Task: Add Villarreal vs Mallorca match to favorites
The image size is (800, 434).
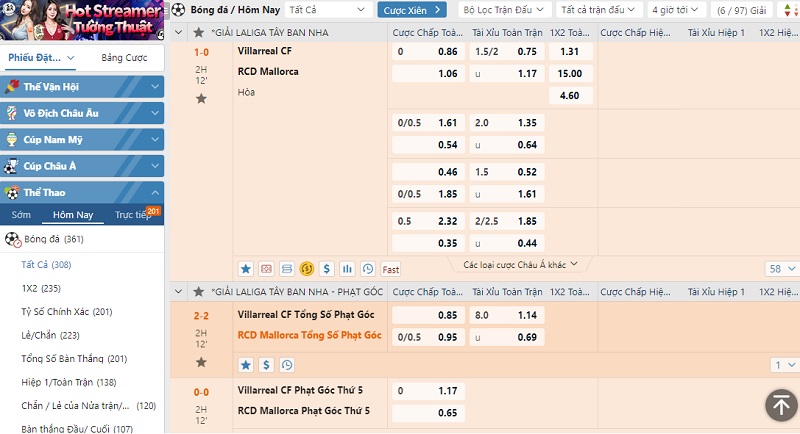Action: [x=245, y=269]
